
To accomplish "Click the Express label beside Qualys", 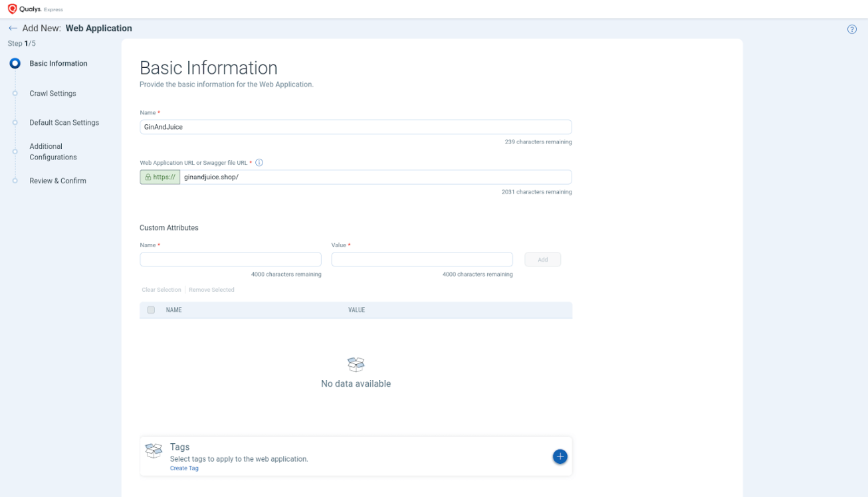I will point(54,10).
